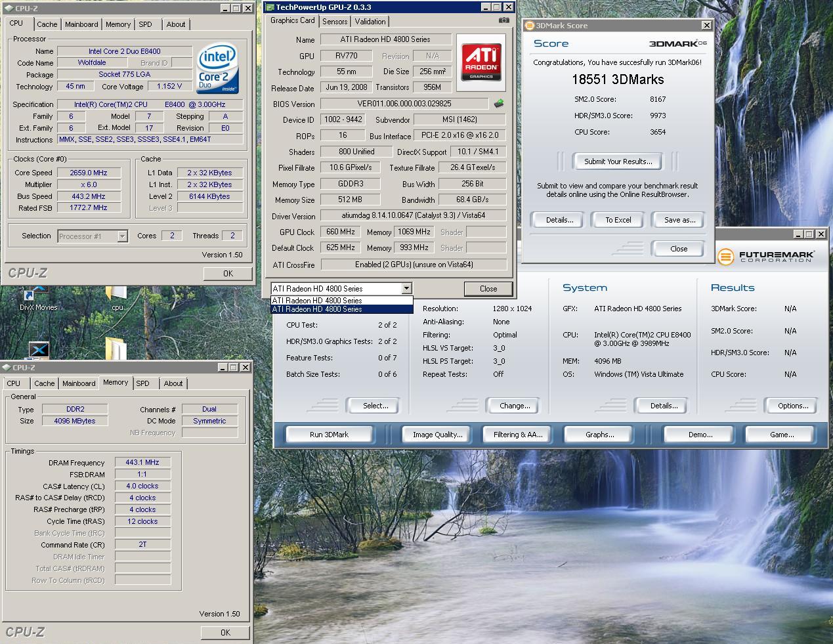
Task: Click Change button under settings
Action: coord(515,406)
